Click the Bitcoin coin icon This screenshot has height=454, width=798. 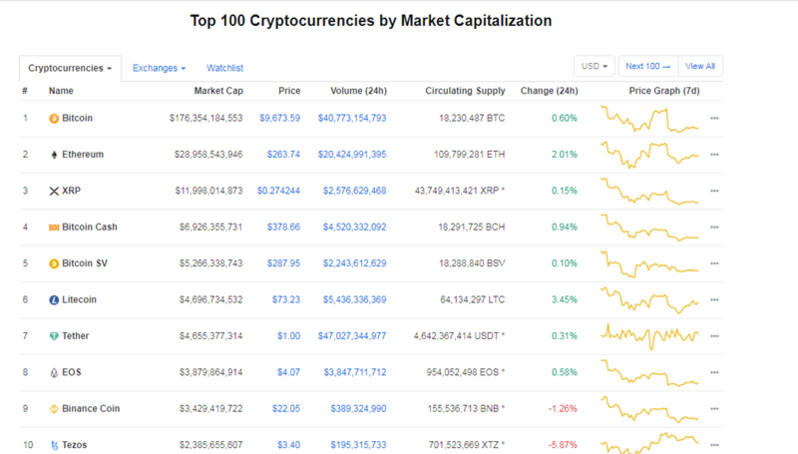(54, 118)
